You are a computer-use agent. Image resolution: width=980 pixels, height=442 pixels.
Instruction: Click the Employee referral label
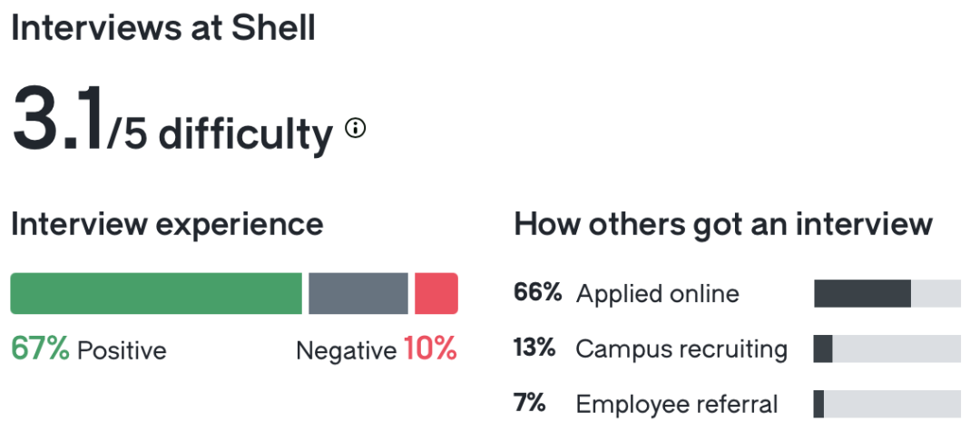[677, 404]
